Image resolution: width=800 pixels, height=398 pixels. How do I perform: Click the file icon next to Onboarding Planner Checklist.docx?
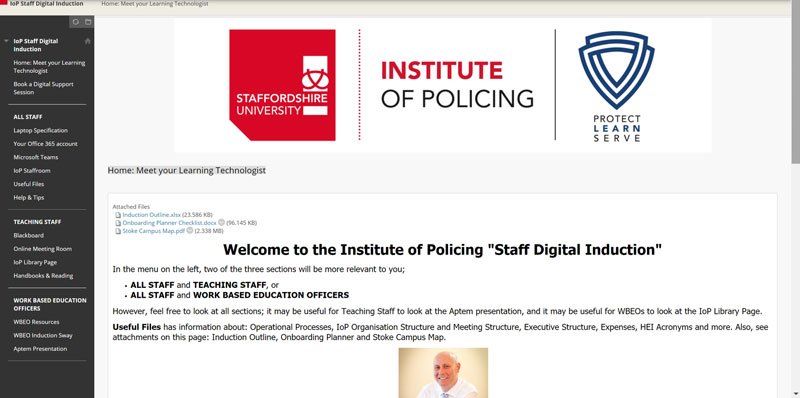(118, 223)
